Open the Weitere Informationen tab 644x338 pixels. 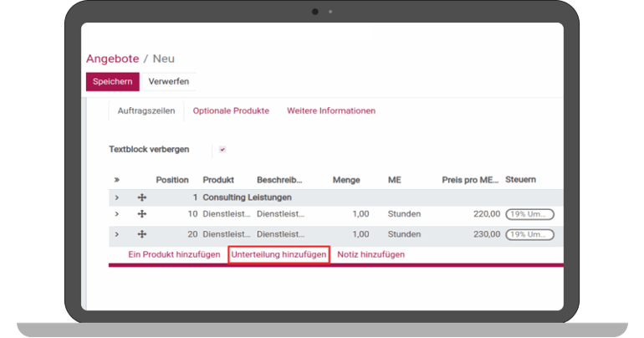pyautogui.click(x=330, y=110)
